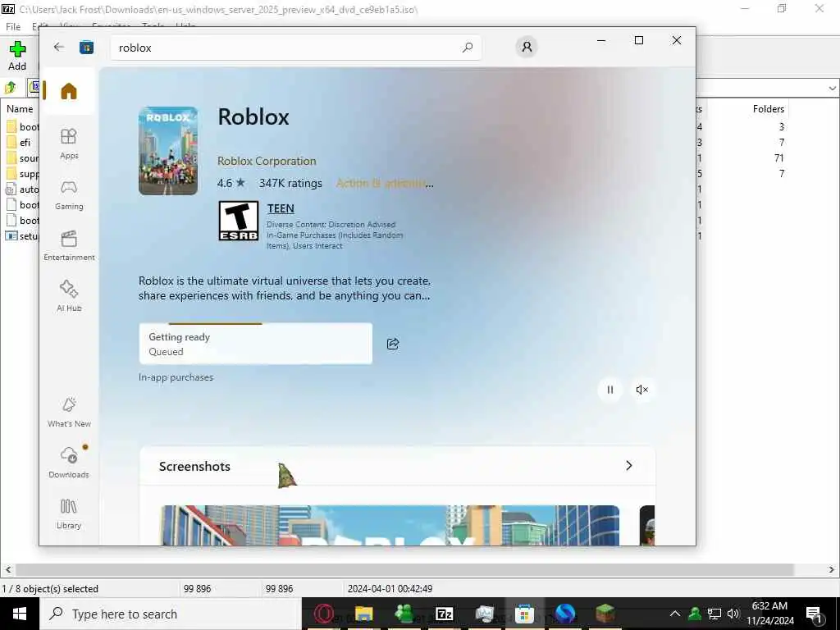Open Entertainment section in Store sidebar

69,246
